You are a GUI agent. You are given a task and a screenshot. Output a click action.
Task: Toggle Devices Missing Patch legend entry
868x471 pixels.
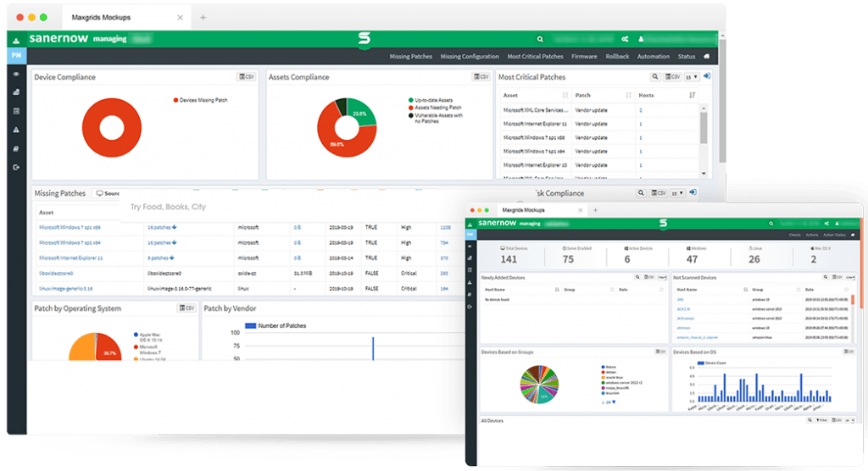[x=200, y=100]
